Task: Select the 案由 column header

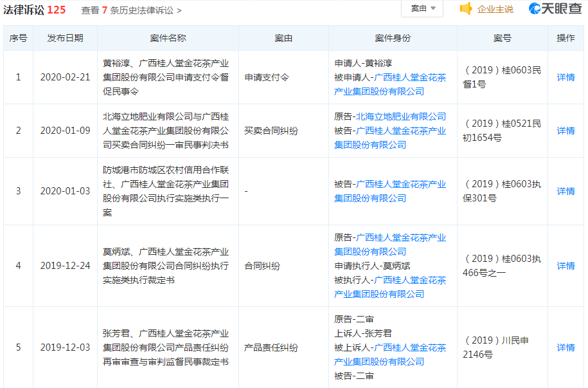Action: (283, 39)
